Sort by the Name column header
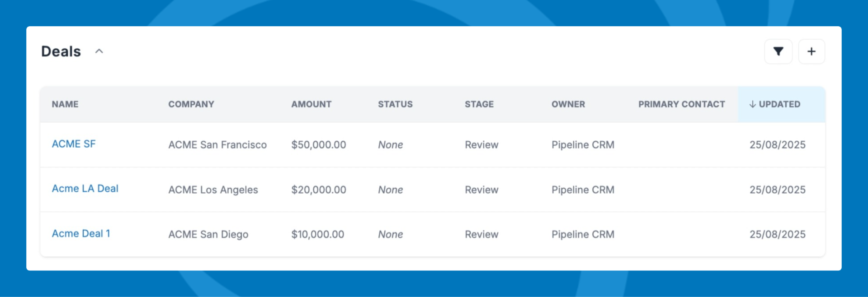Screen dimensions: 868x297 65,104
